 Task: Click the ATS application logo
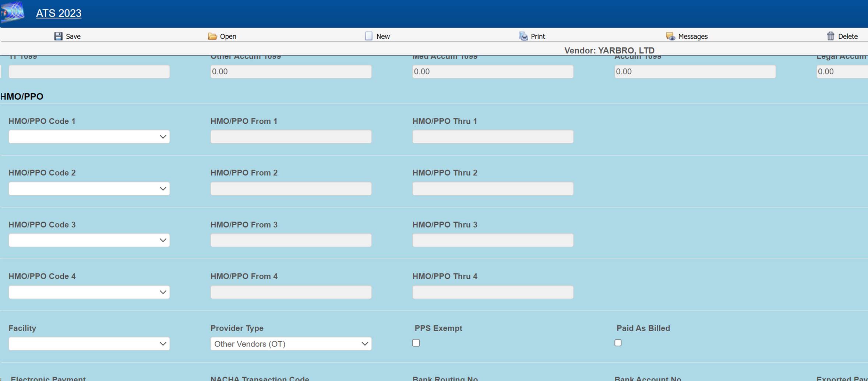[12, 13]
